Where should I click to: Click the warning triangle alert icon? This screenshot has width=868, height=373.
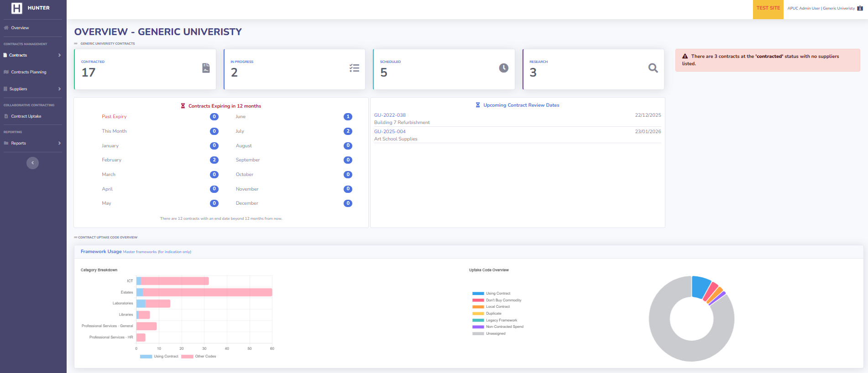click(685, 57)
